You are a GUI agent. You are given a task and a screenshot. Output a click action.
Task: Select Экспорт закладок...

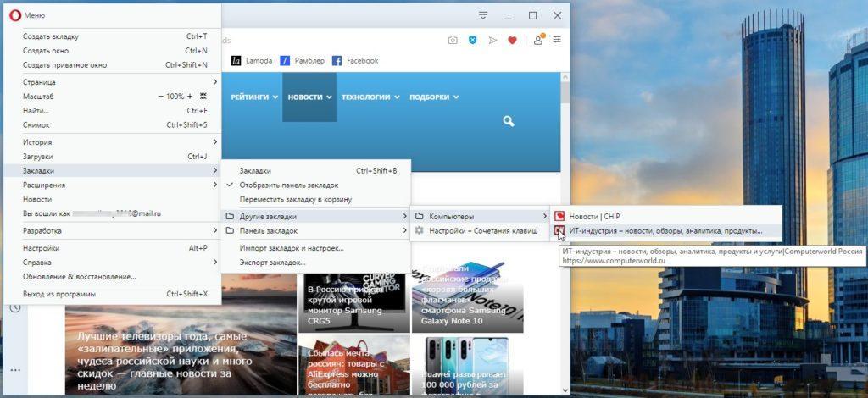coord(316,263)
